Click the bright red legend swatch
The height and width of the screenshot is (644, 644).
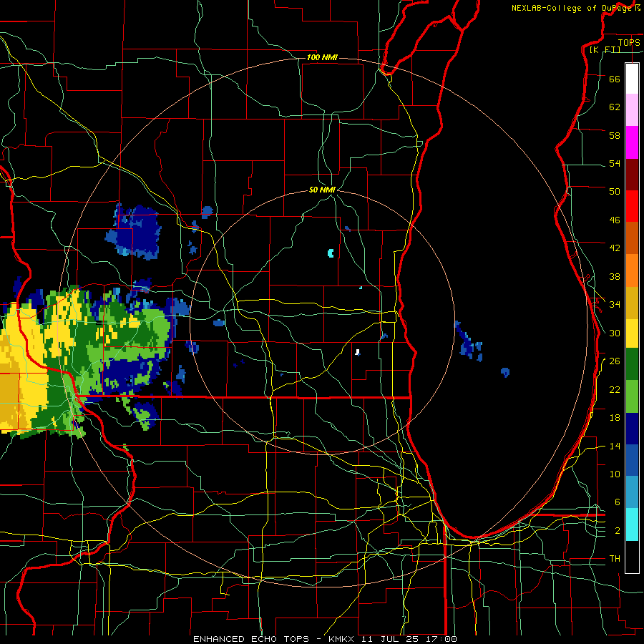pos(632,206)
